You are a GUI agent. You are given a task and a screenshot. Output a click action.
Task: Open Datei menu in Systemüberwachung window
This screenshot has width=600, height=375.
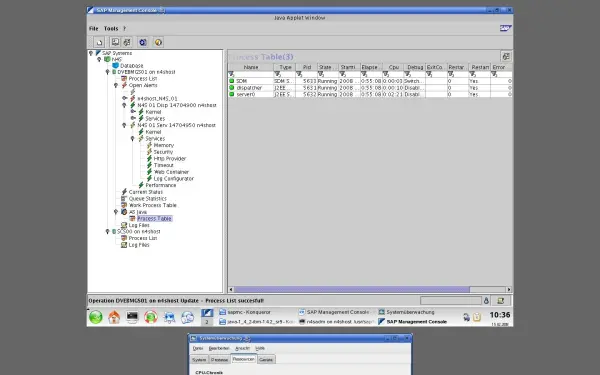pos(198,348)
